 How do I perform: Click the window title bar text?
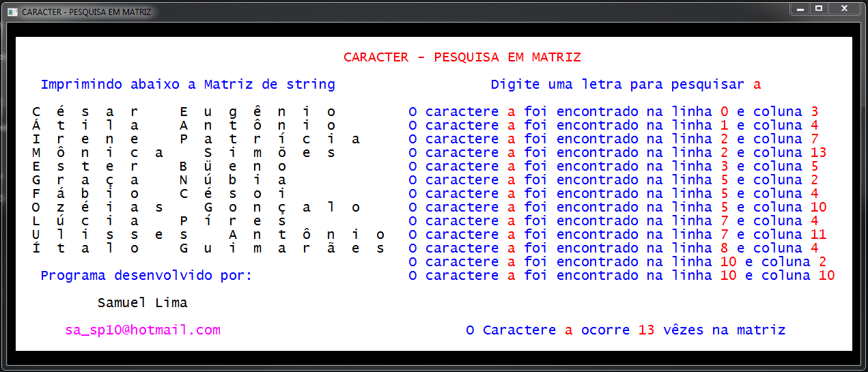click(86, 12)
